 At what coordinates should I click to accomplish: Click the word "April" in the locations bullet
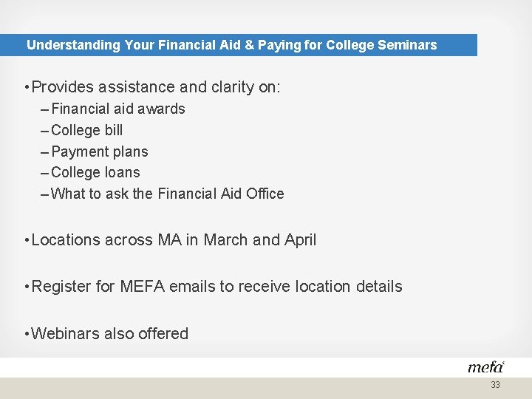(x=301, y=240)
